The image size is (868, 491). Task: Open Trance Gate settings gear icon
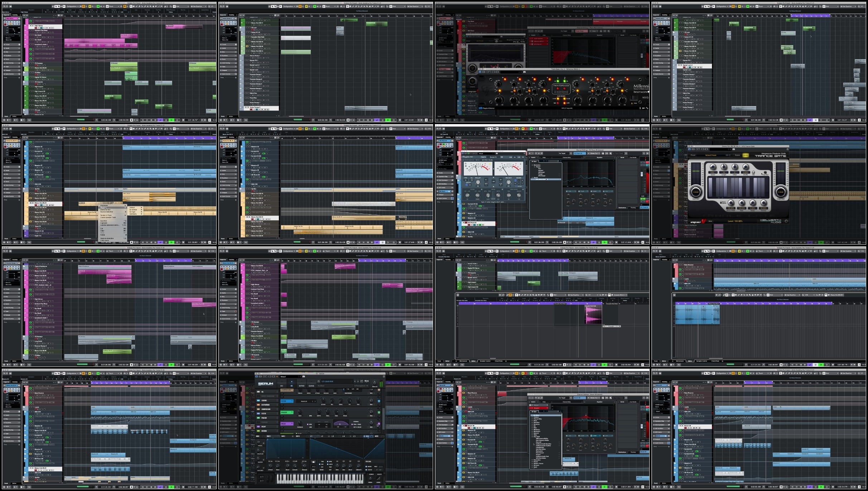tap(786, 221)
